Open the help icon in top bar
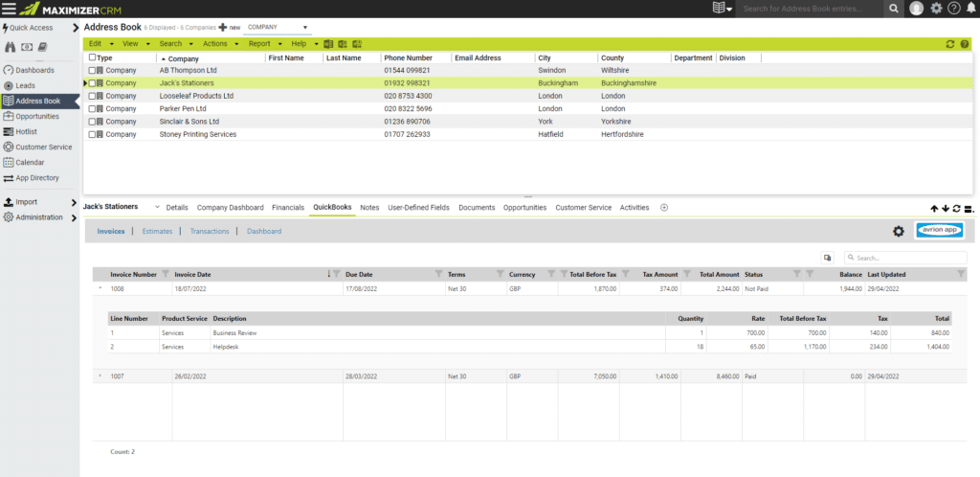The height and width of the screenshot is (477, 980). (954, 9)
